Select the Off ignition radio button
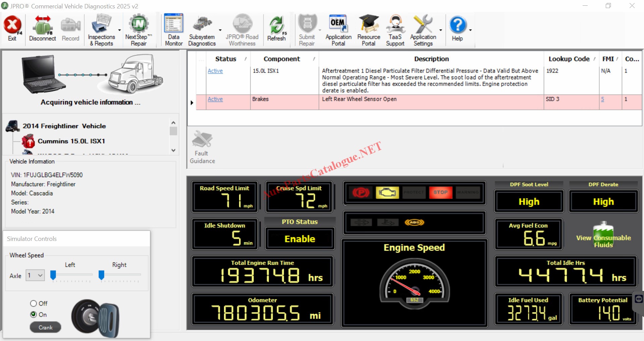 pos(34,304)
